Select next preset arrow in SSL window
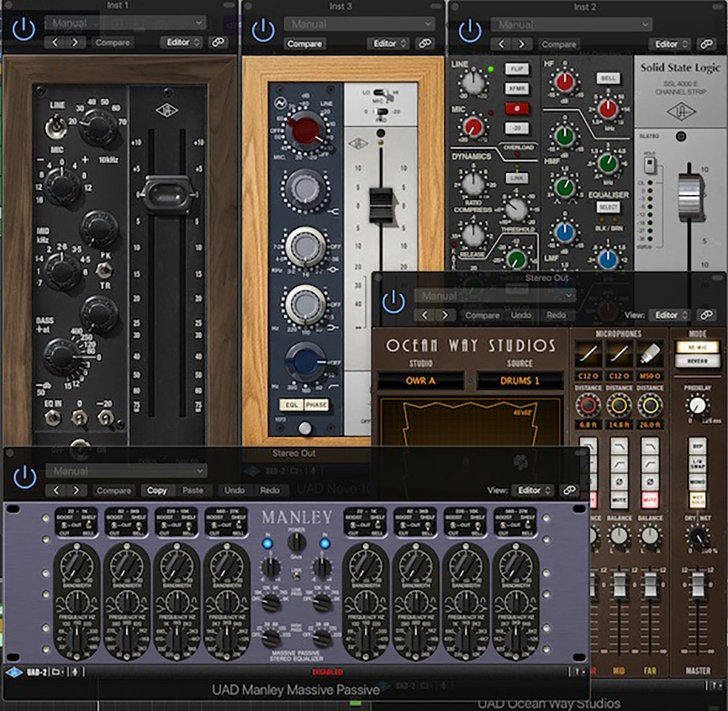The image size is (728, 711). (521, 44)
